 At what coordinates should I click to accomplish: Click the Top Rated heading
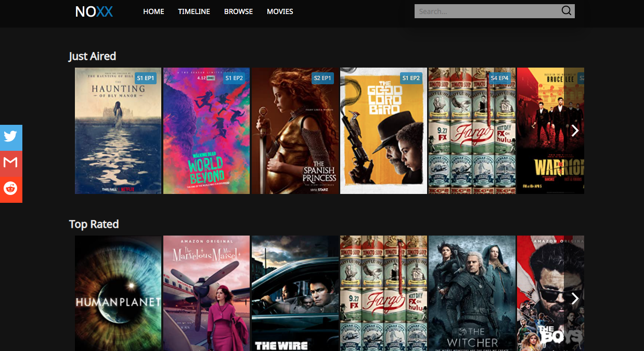click(94, 224)
